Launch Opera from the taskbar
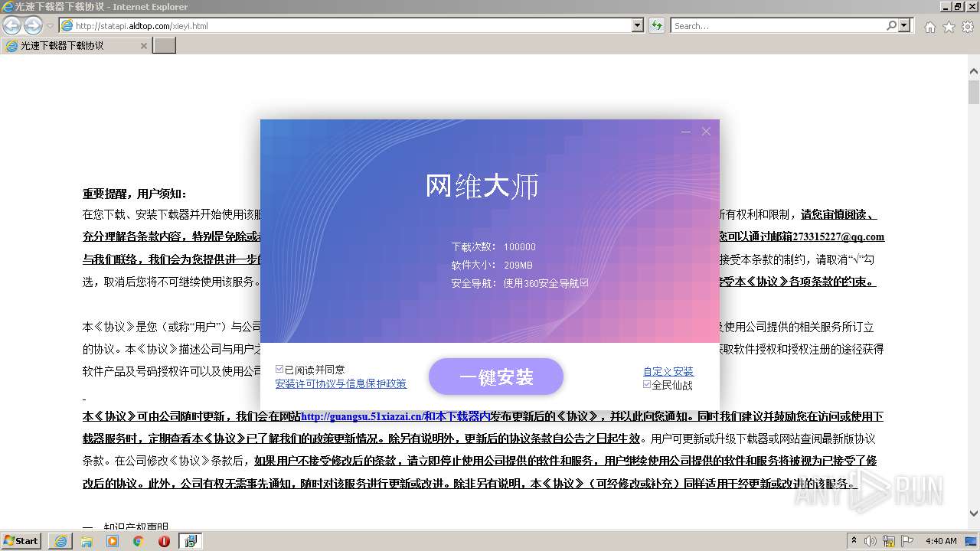This screenshot has width=980, height=551. coord(164,541)
